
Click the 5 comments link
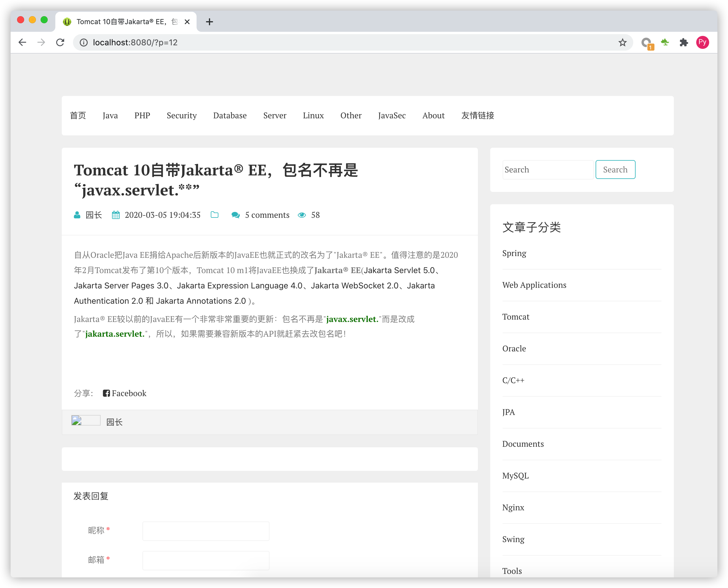tap(267, 215)
